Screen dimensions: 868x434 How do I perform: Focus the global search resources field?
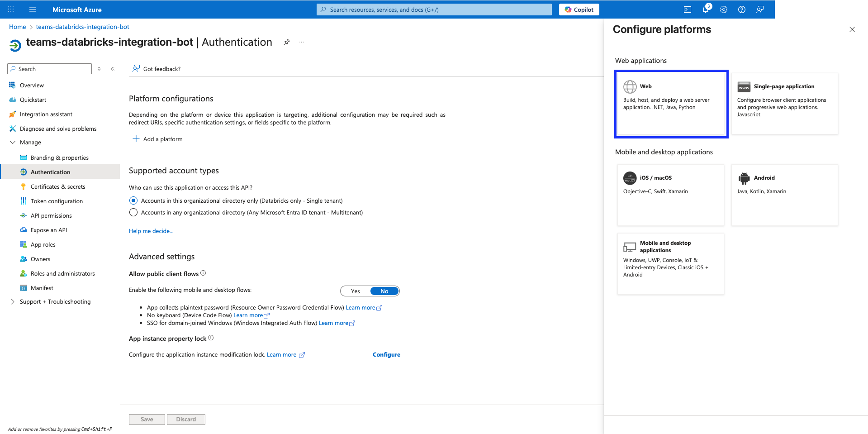(x=434, y=10)
